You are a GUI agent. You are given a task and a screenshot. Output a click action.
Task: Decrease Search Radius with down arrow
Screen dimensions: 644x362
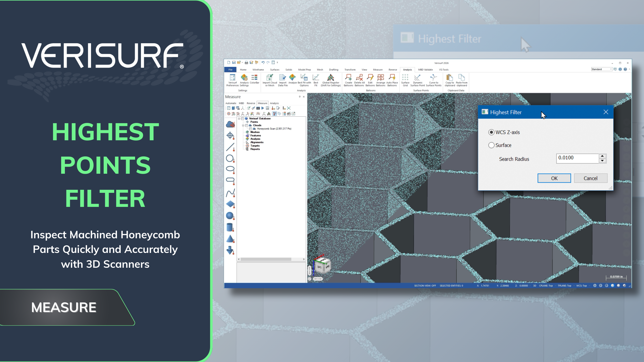click(x=602, y=161)
